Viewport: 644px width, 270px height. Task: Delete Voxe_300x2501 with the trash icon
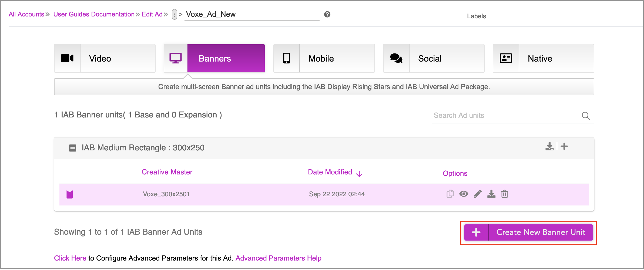point(504,194)
